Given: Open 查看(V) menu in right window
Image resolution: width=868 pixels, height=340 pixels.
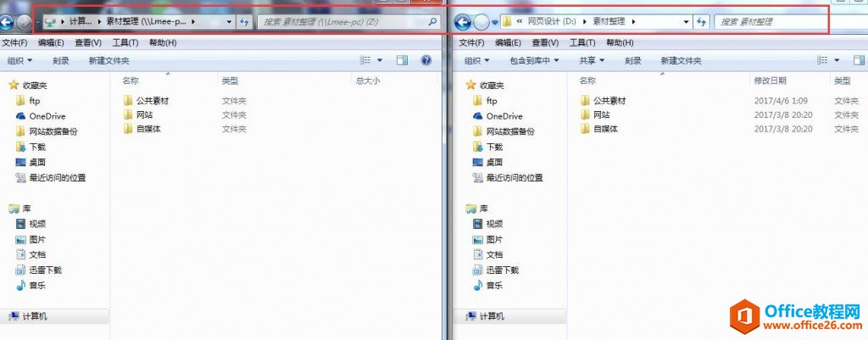Looking at the screenshot, I should (545, 42).
